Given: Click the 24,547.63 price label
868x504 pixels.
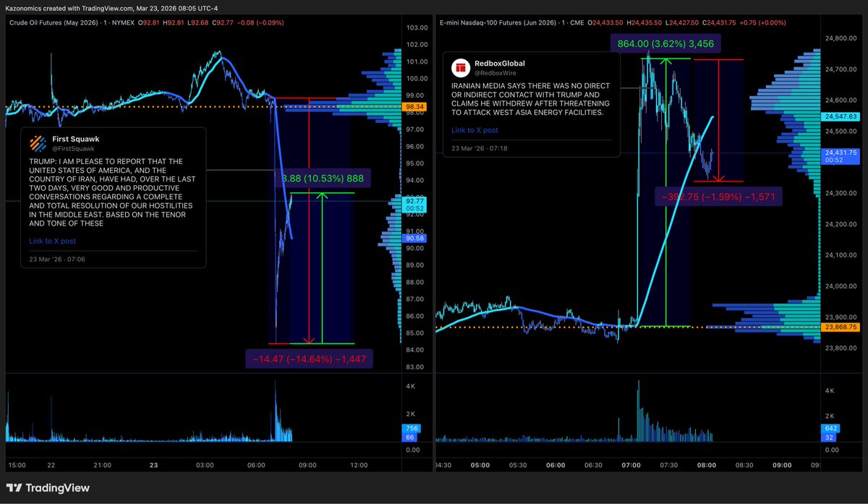Looking at the screenshot, I should [x=840, y=116].
